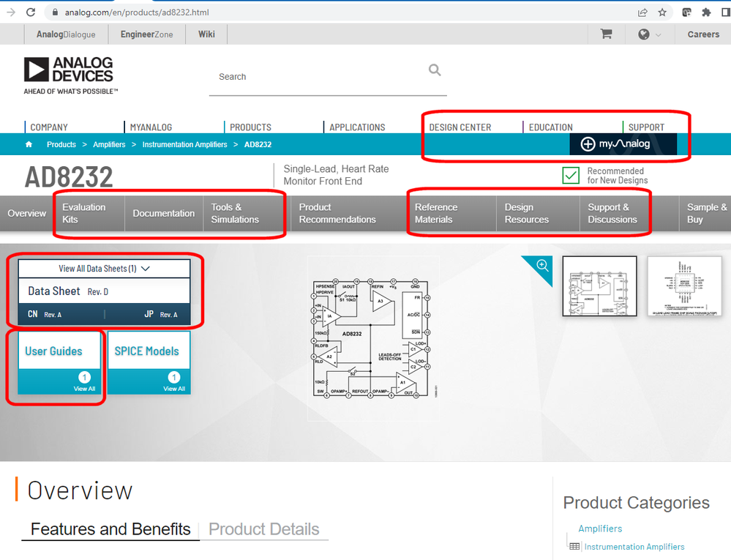
Task: Click the globe region icon
Action: click(x=644, y=34)
